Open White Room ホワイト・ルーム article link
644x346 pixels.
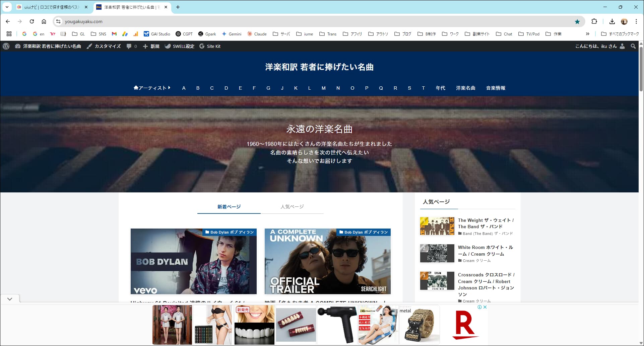485,250
